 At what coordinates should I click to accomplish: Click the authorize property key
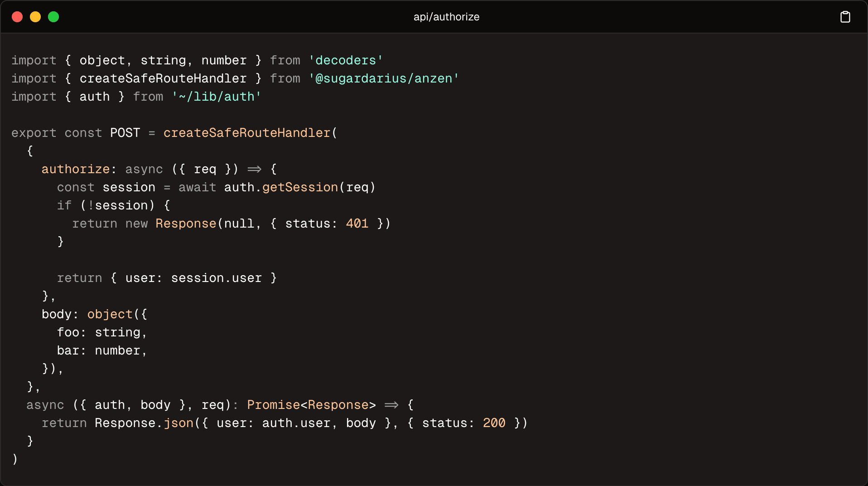76,169
